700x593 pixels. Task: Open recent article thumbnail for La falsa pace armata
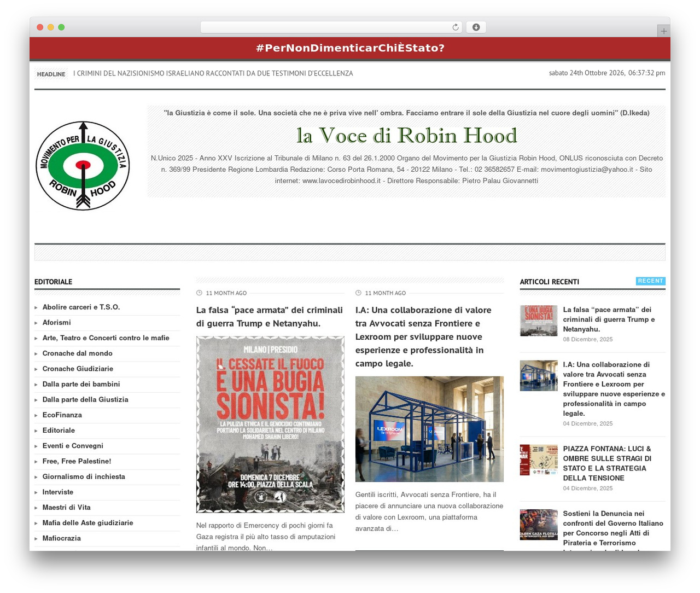539,321
